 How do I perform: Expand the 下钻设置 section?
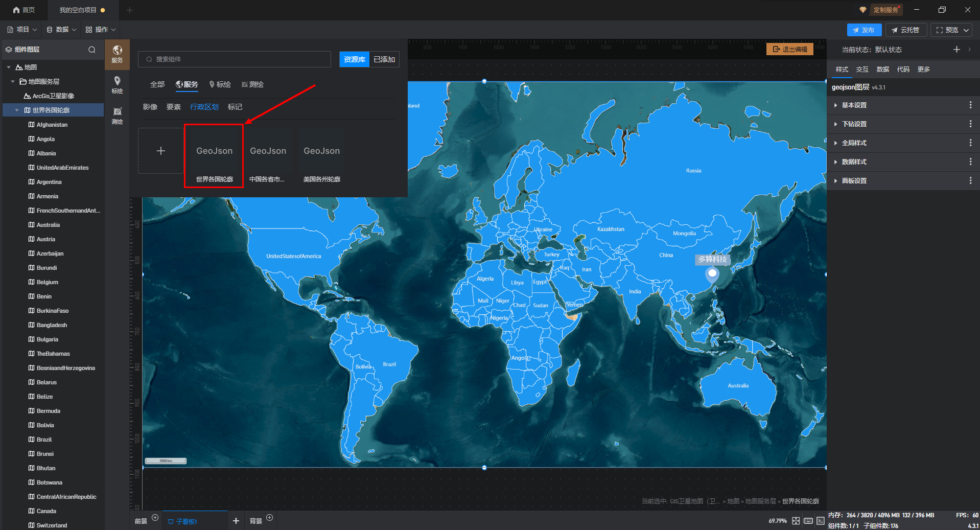[854, 124]
